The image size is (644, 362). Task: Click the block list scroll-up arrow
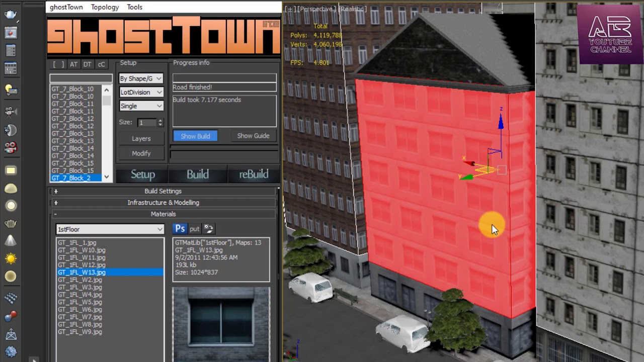coord(106,89)
